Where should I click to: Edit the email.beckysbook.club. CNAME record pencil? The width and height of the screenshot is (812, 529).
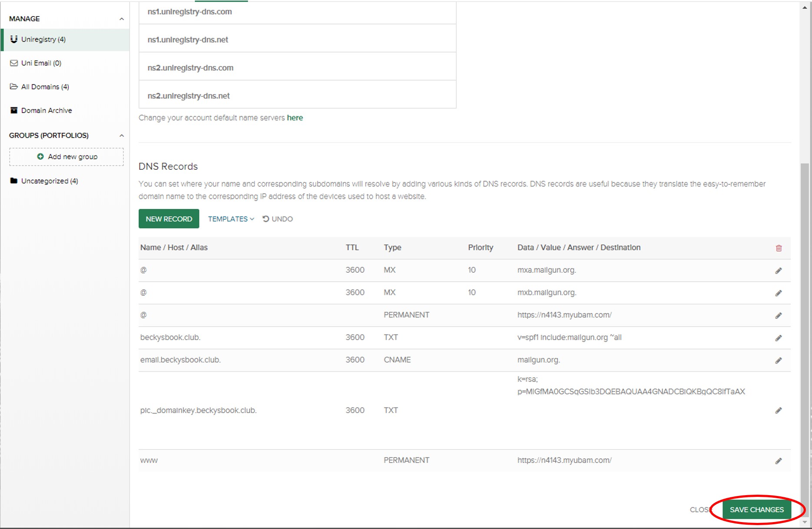coord(779,360)
